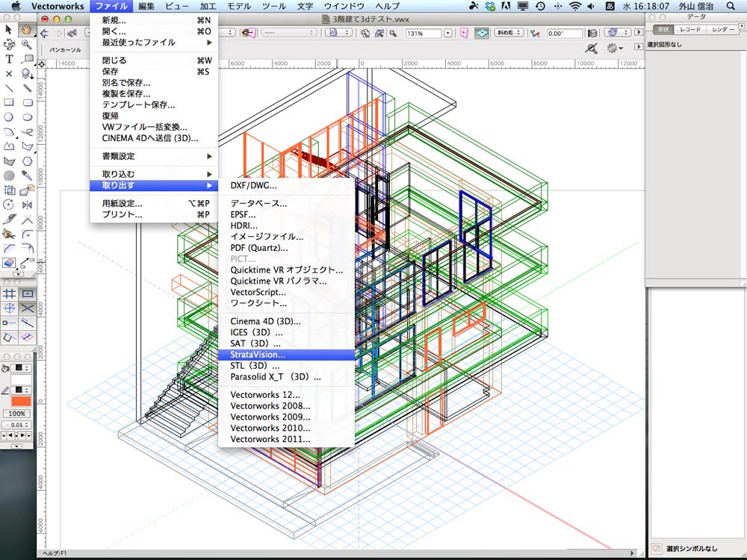
Task: Choose StrataVision... export option
Action: pyautogui.click(x=286, y=355)
